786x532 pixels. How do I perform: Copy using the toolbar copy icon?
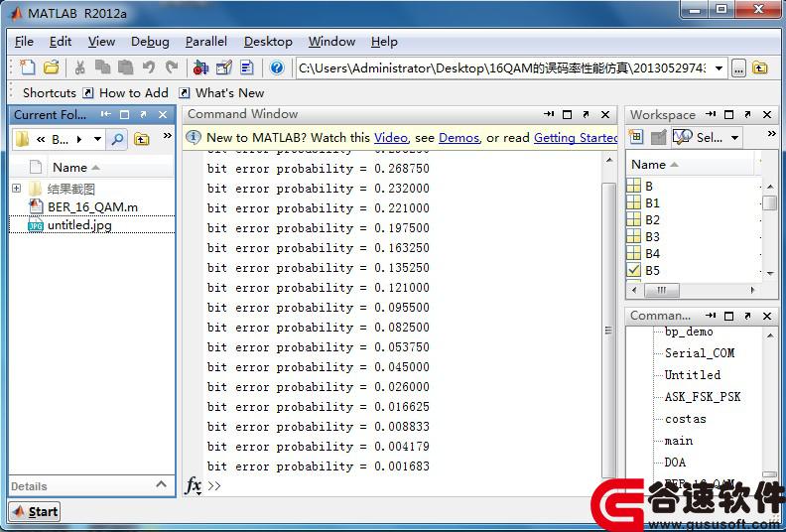click(x=103, y=67)
